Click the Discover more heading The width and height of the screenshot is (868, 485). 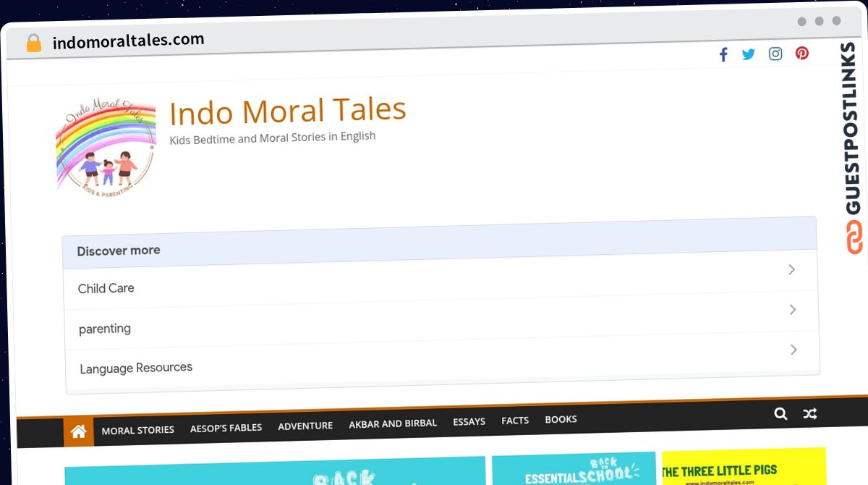tap(119, 250)
